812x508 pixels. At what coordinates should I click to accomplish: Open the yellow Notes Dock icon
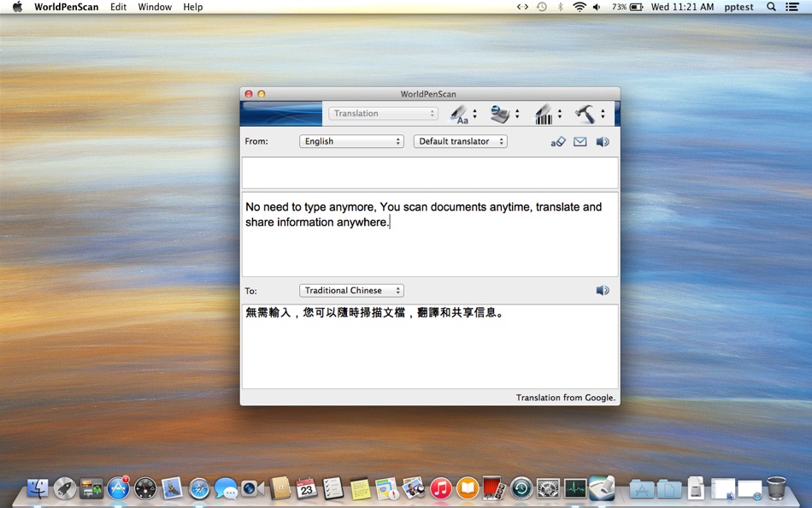[x=360, y=488]
